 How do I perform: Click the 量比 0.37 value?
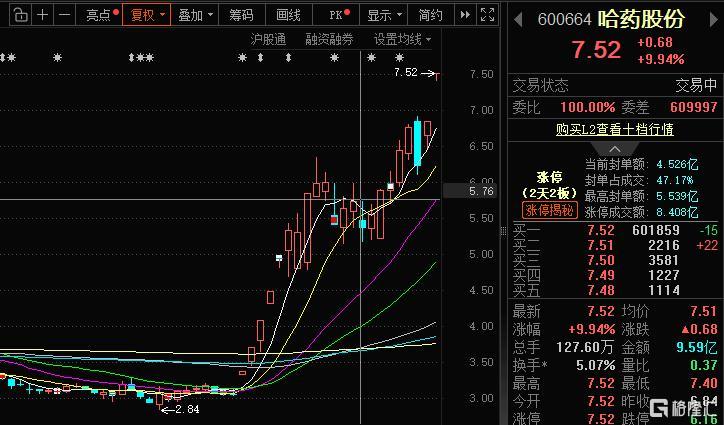pyautogui.click(x=704, y=365)
